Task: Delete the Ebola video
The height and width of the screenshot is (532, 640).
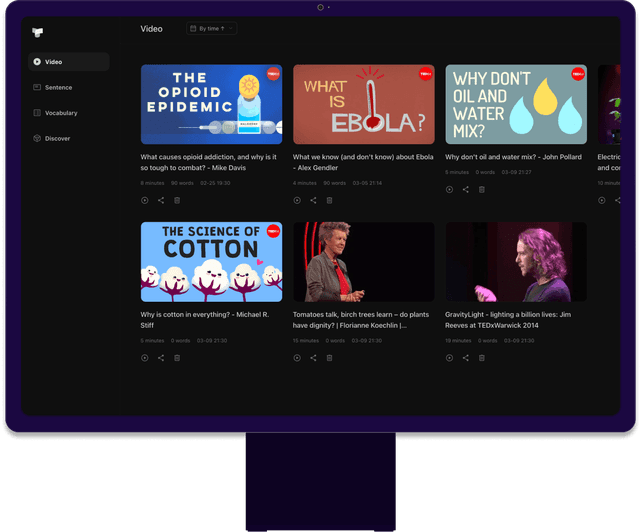Action: pyautogui.click(x=329, y=201)
